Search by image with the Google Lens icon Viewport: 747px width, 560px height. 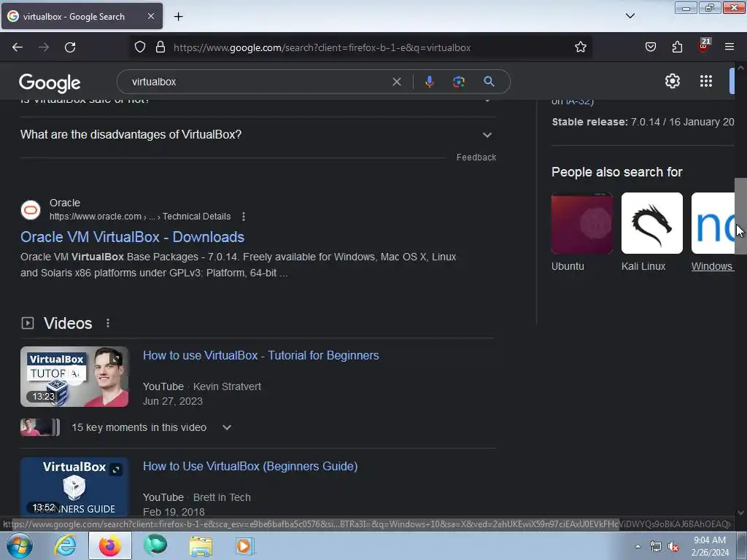point(458,82)
